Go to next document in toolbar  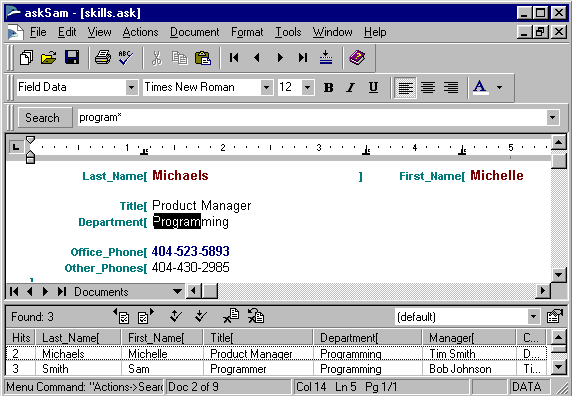tap(280, 58)
